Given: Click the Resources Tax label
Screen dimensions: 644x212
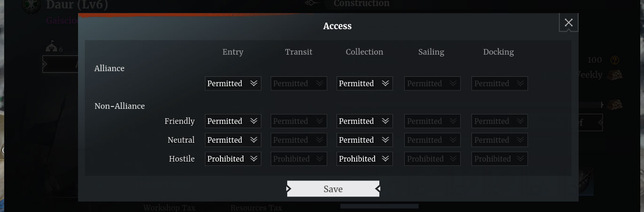Looking at the screenshot, I should tap(256, 208).
